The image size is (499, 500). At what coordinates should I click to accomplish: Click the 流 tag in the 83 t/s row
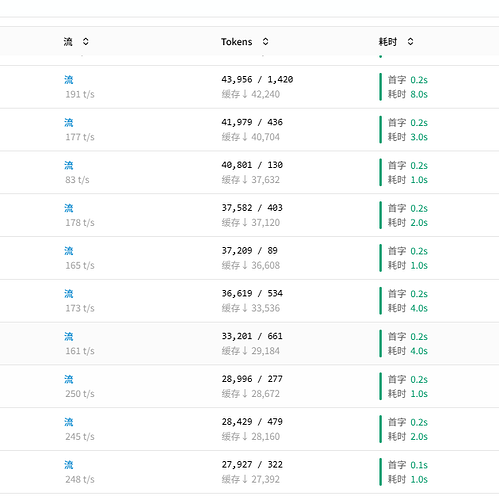click(x=69, y=165)
